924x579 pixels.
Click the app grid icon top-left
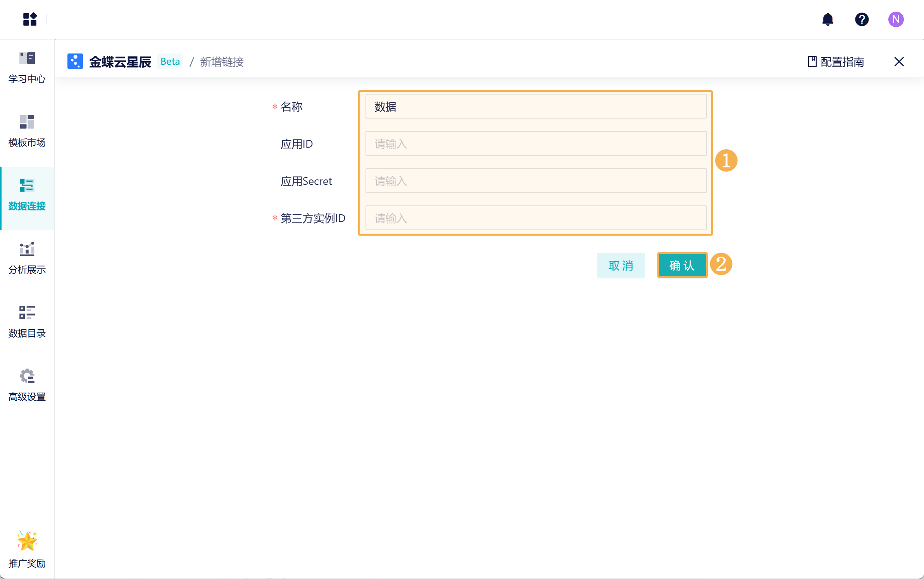(30, 19)
